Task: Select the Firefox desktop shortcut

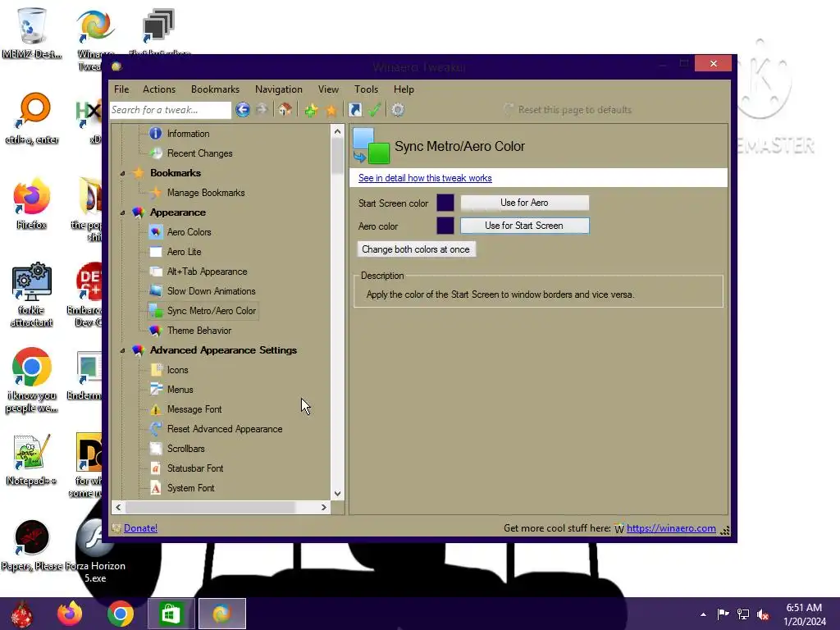Action: pos(31,204)
